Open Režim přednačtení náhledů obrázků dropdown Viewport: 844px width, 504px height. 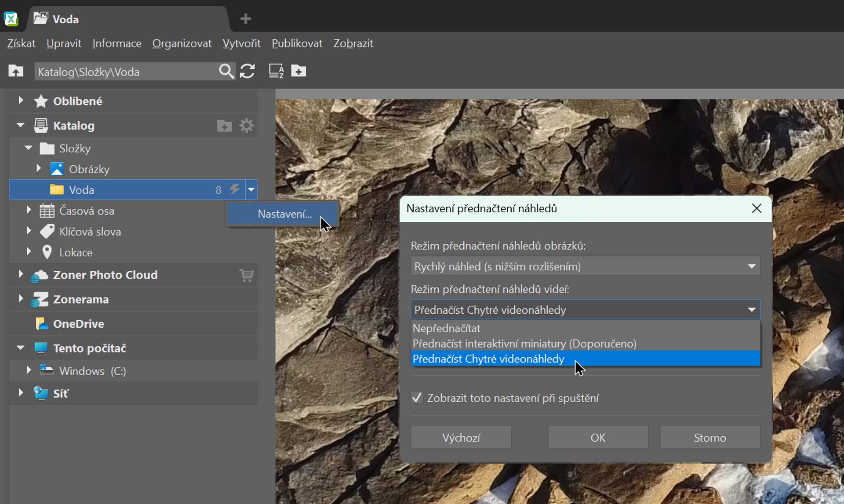(585, 266)
